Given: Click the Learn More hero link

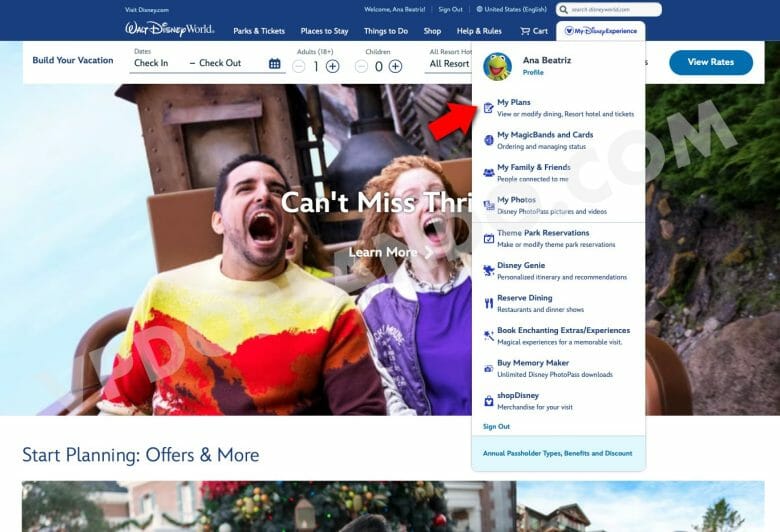Looking at the screenshot, I should point(390,252).
